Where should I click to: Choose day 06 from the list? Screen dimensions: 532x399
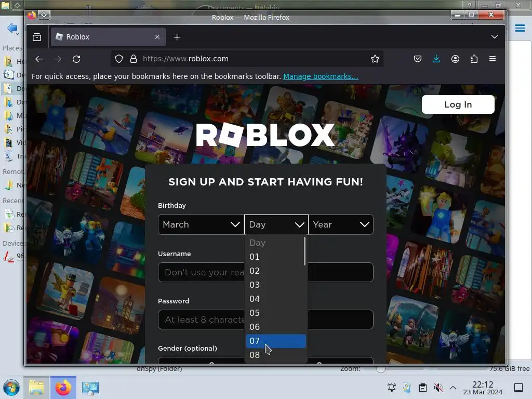[275, 327]
